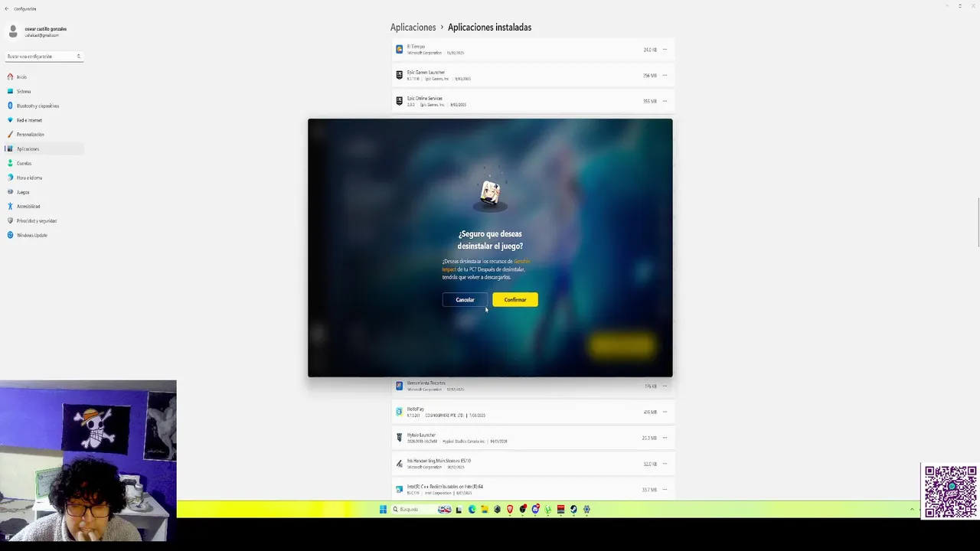Navigate to Aplicaciones in the breadcrumb
The image size is (980, 551).
tap(413, 27)
